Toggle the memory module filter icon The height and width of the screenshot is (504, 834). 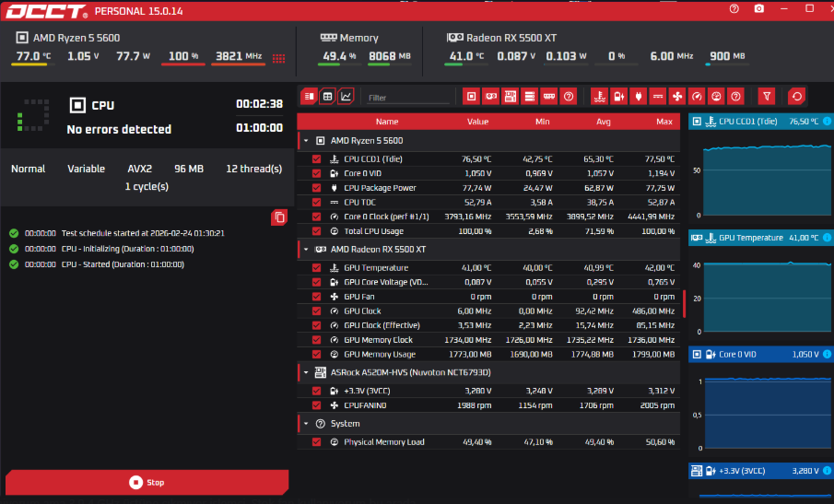pos(549,96)
